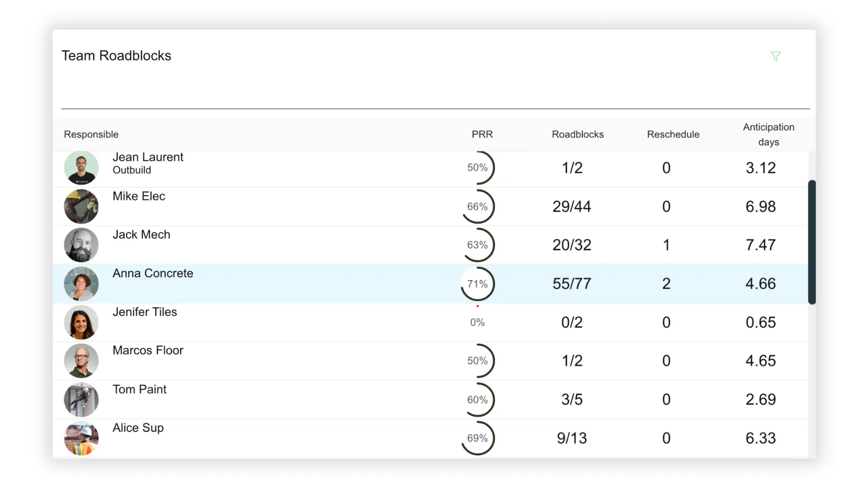The height and width of the screenshot is (488, 868).
Task: Click the 4.65 anticipation days value
Action: pyautogui.click(x=761, y=361)
